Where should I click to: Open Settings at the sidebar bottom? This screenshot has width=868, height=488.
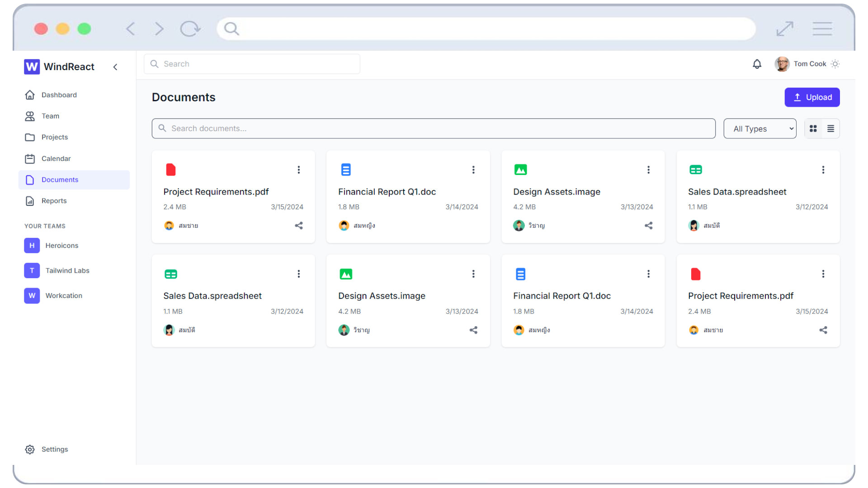click(x=74, y=449)
